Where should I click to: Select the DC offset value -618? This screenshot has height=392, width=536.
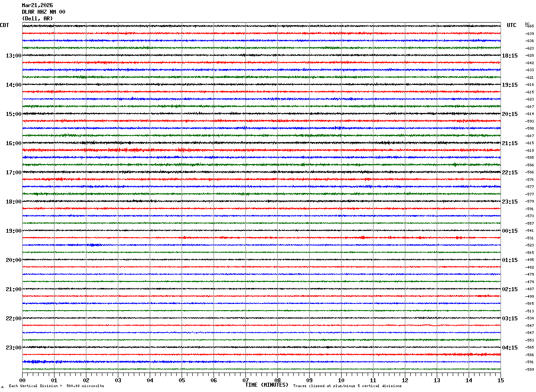pyautogui.click(x=529, y=150)
